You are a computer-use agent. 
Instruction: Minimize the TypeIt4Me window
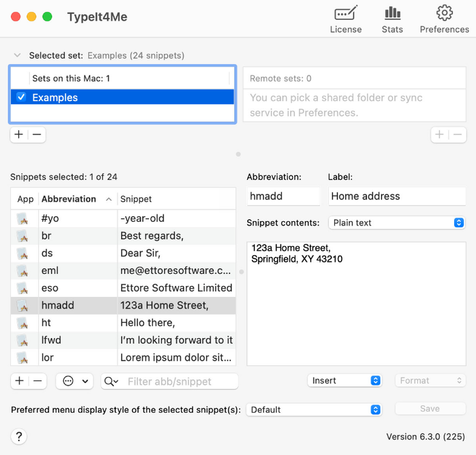pyautogui.click(x=31, y=16)
